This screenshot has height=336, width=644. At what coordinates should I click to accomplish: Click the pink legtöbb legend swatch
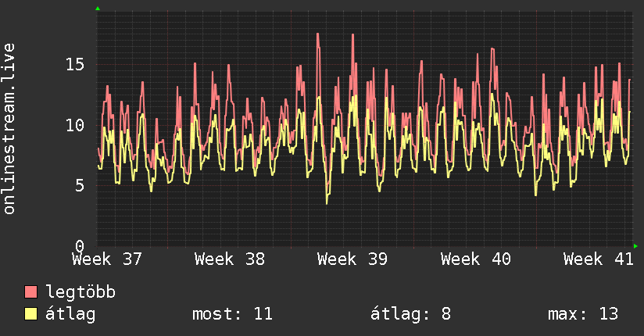[30, 291]
